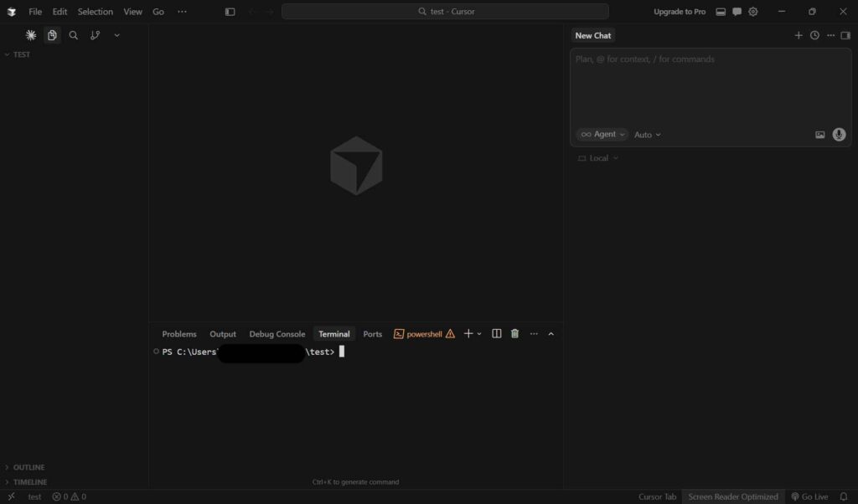Switch to the Output tab
Screen dimensions: 858x504
(x=222, y=333)
